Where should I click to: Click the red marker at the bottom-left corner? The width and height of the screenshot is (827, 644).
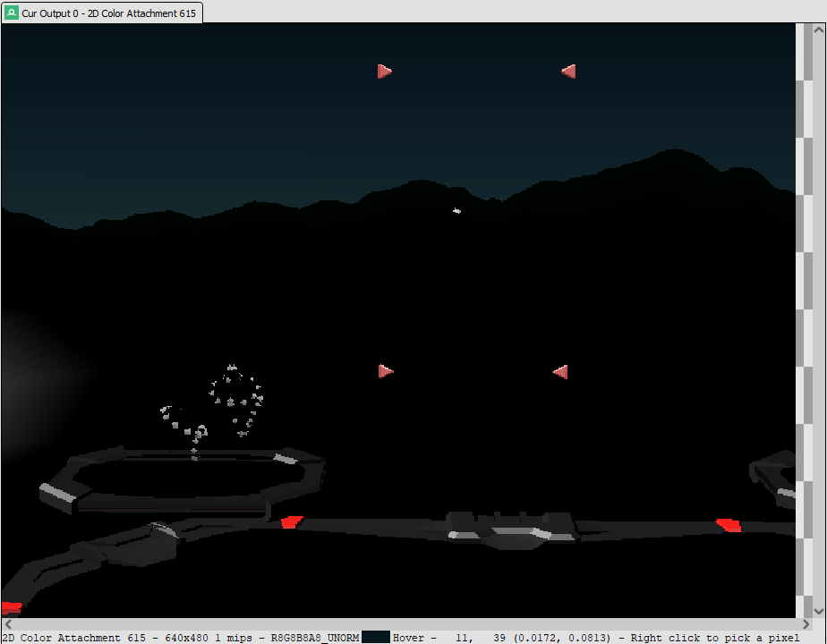point(11,608)
